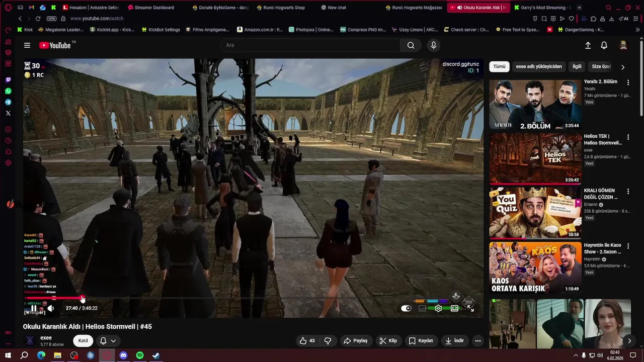Click the İndir download button
This screenshot has width=644, height=362.
[x=454, y=341]
